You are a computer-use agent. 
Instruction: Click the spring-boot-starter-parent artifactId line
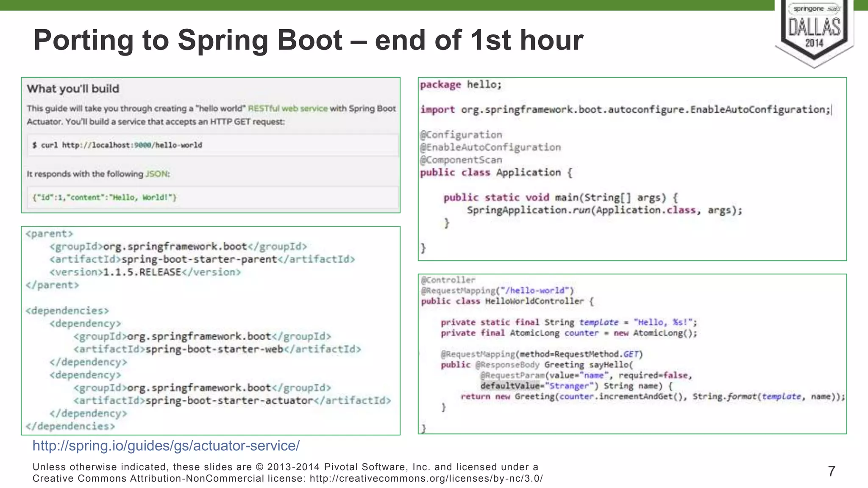click(202, 259)
